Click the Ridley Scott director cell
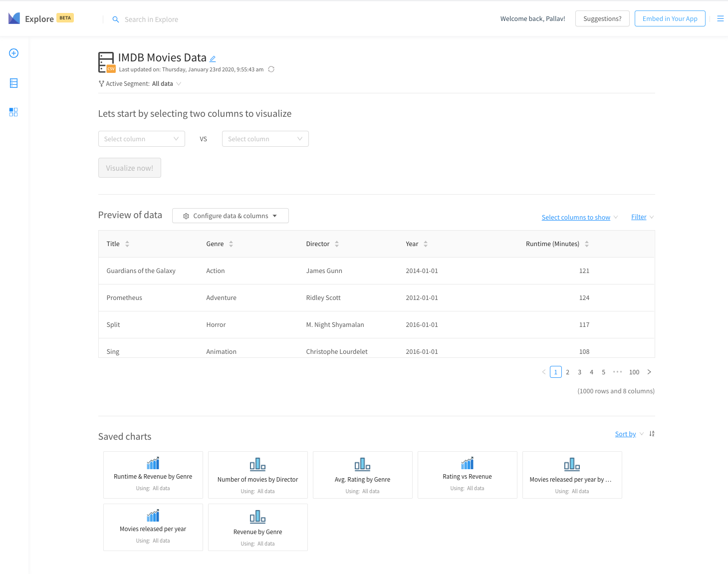 [323, 297]
